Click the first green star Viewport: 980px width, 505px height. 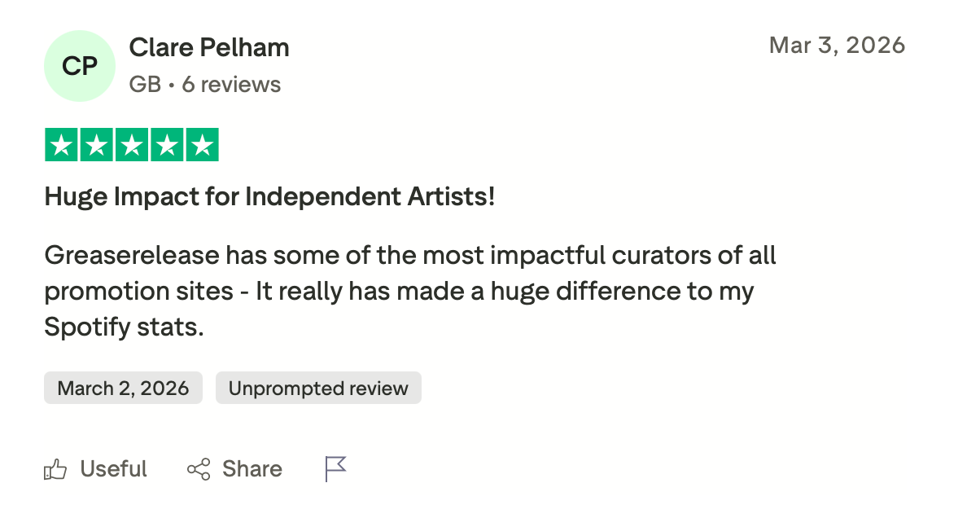60,145
